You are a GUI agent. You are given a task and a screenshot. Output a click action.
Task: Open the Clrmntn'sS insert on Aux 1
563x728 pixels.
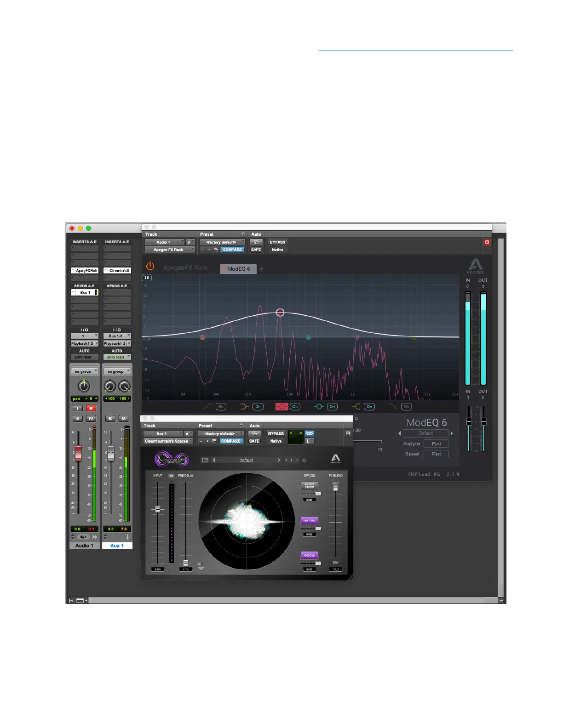pyautogui.click(x=117, y=271)
